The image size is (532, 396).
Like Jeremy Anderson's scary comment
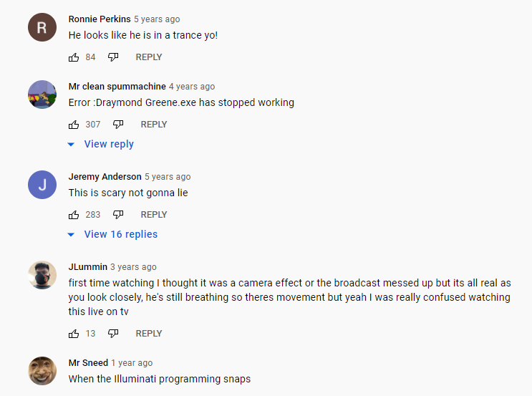pos(74,215)
